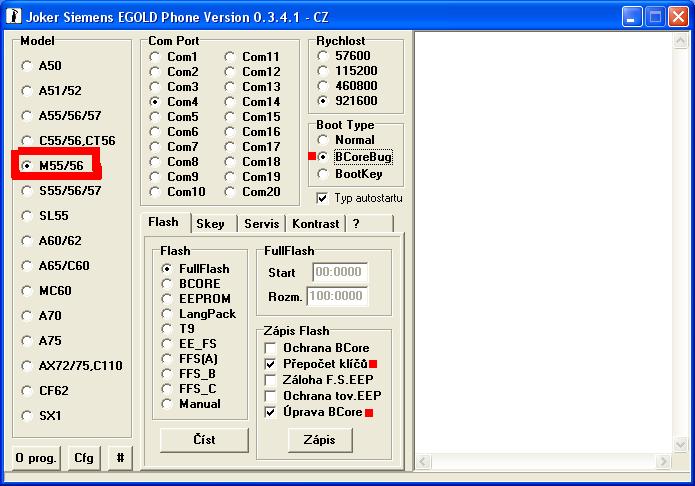Switch to the Kontrast tab
The width and height of the screenshot is (695, 486).
click(316, 224)
